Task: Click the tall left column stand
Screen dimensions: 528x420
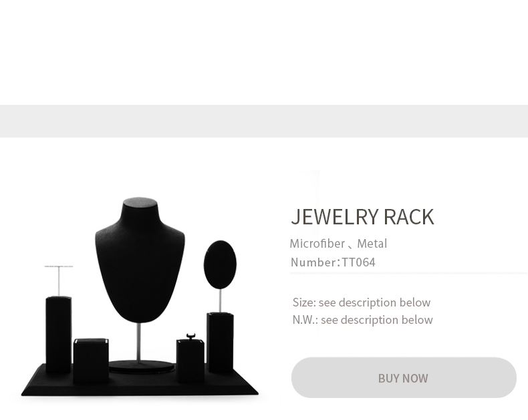Action: coord(59,333)
